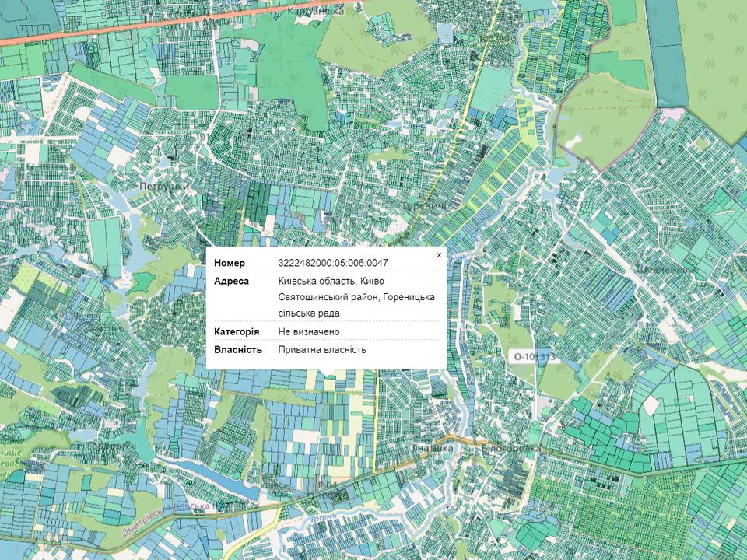The image size is (747, 560).
Task: Click the Адреса label in popup
Action: (232, 281)
